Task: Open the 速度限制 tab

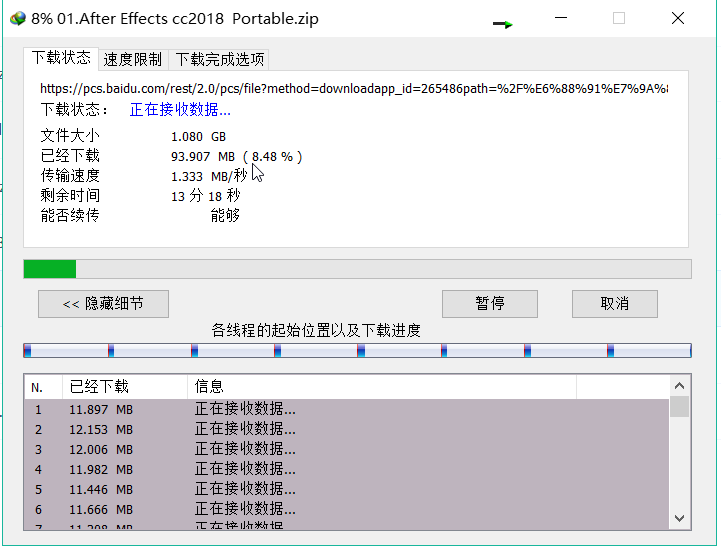Action: [x=133, y=59]
